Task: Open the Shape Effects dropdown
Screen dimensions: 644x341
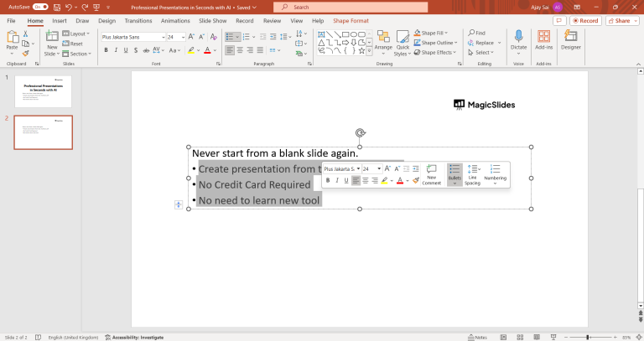Action: (x=435, y=53)
